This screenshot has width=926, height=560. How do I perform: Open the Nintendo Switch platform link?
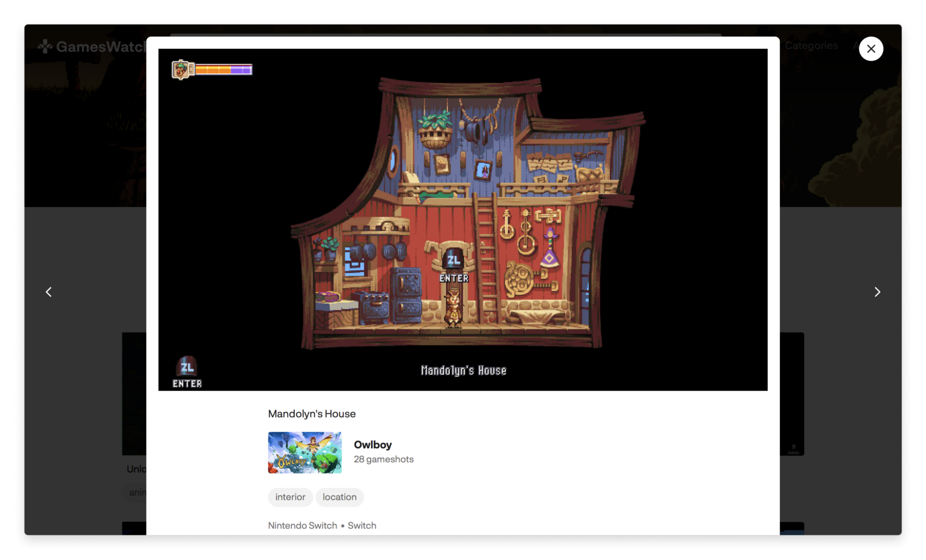click(x=302, y=525)
